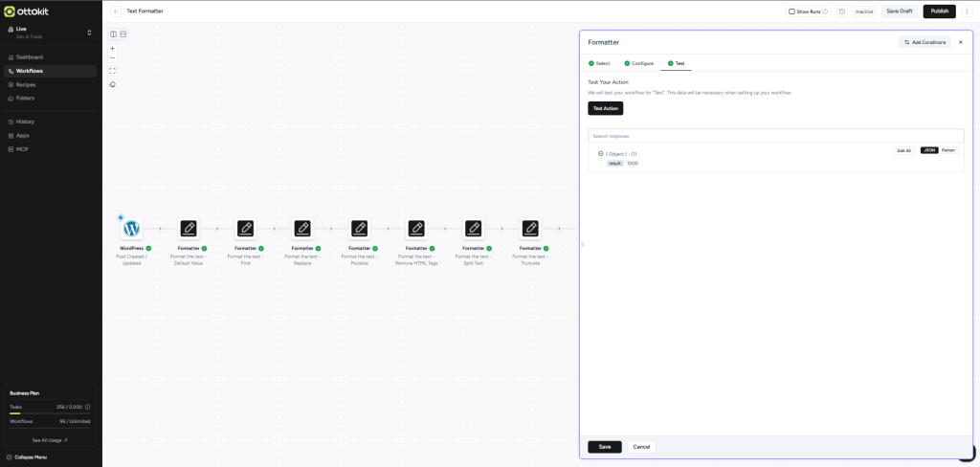Open the three-dot menu next to Publish

pos(967,11)
